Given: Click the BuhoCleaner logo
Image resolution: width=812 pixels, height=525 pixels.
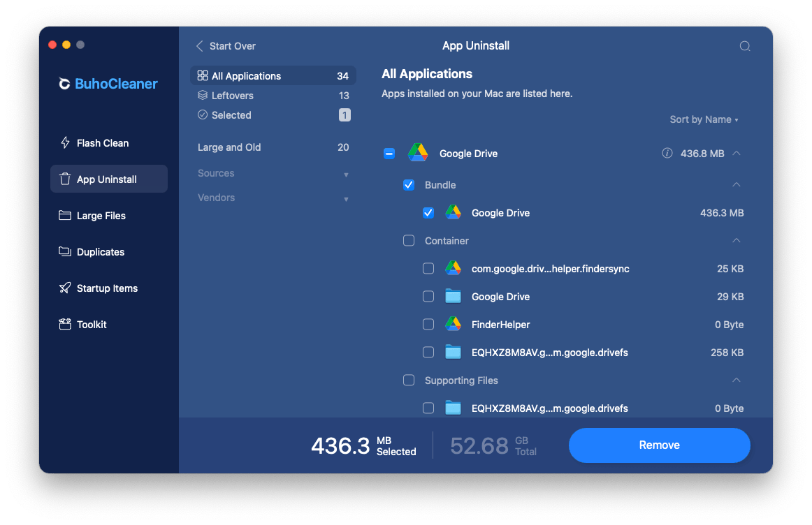Looking at the screenshot, I should click(x=108, y=83).
